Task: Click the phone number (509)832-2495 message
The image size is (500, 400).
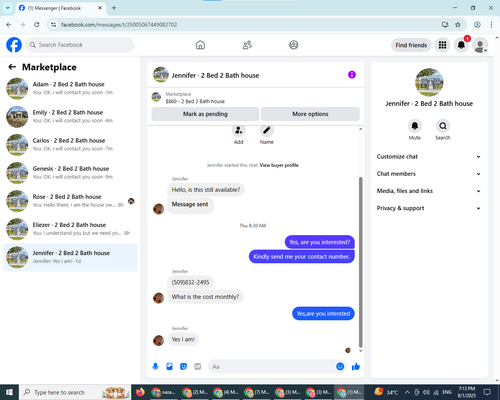Action: [190, 282]
